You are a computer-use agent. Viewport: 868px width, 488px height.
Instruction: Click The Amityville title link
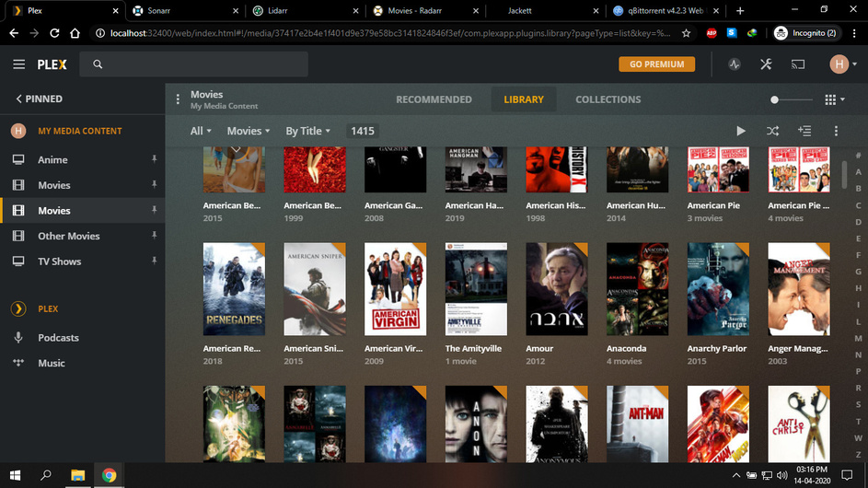[x=473, y=348]
